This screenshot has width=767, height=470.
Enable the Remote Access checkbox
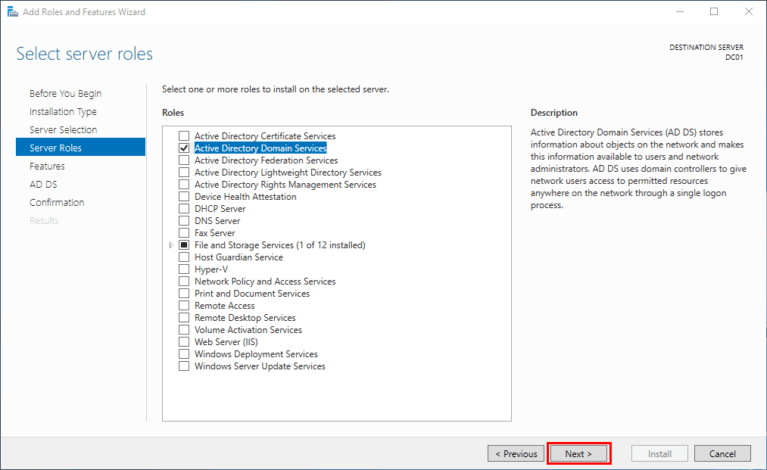184,306
